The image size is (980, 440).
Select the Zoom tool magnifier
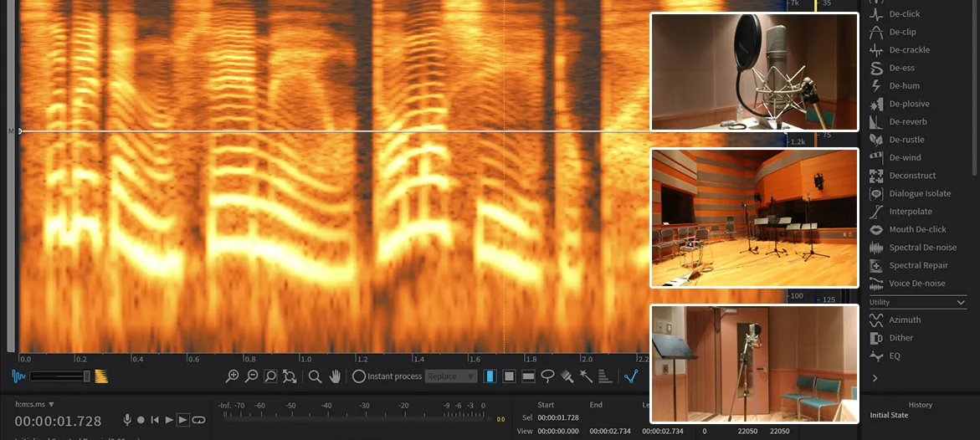pyautogui.click(x=315, y=376)
